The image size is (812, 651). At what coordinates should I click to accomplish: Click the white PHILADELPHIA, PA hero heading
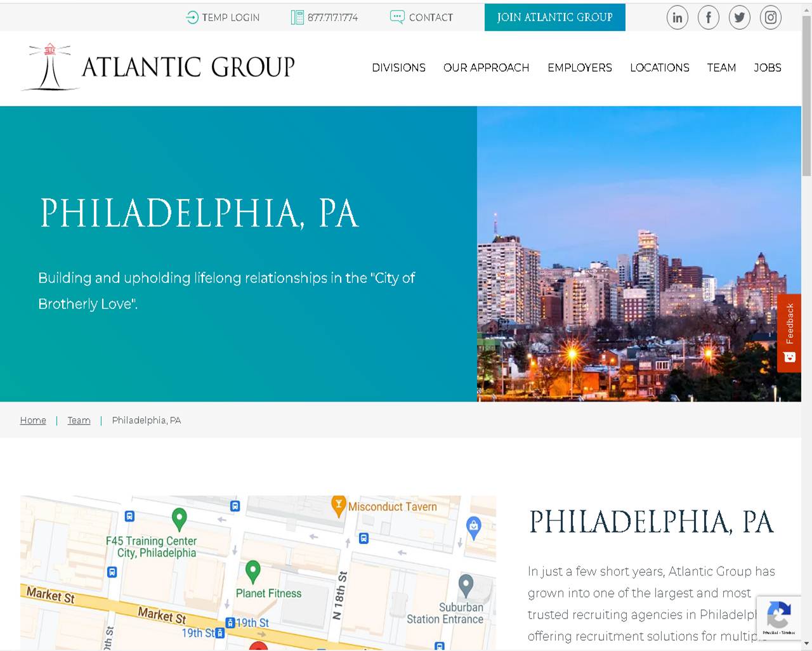click(200, 213)
